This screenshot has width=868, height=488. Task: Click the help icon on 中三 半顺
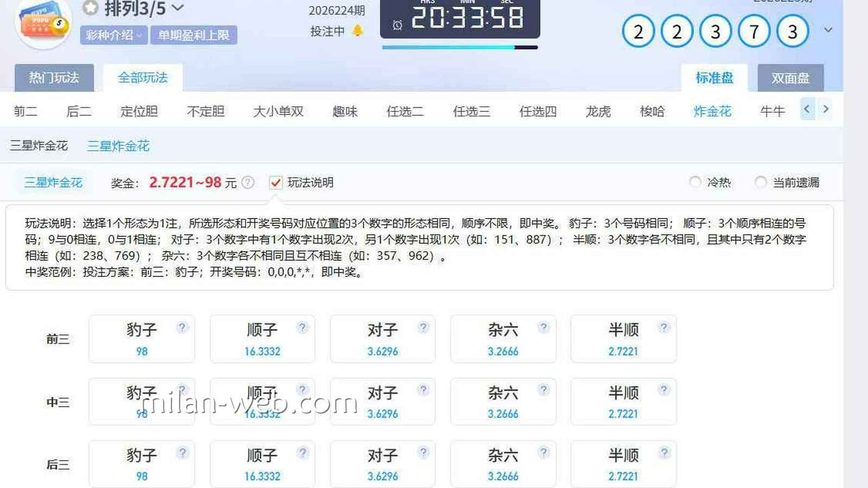[664, 389]
